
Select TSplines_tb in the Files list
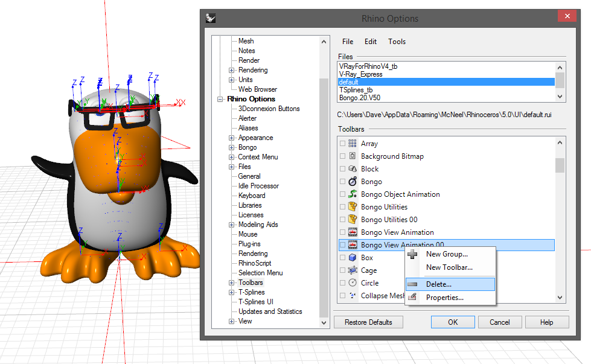(356, 90)
